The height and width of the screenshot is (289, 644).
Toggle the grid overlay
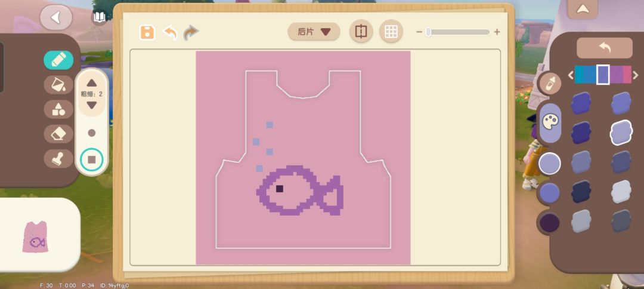391,31
